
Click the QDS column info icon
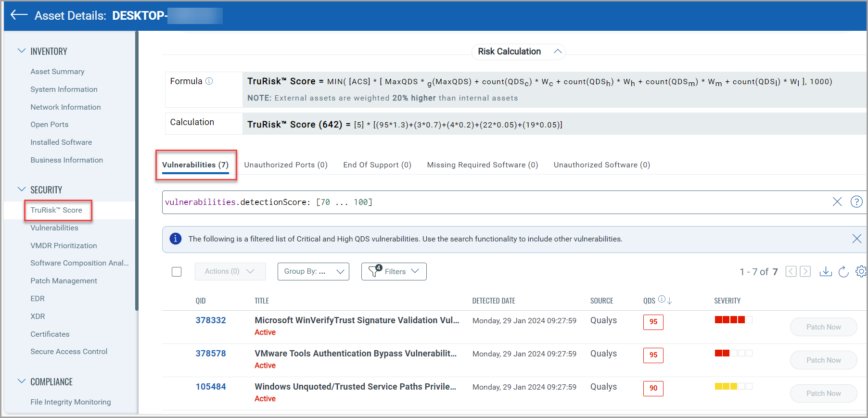(662, 299)
